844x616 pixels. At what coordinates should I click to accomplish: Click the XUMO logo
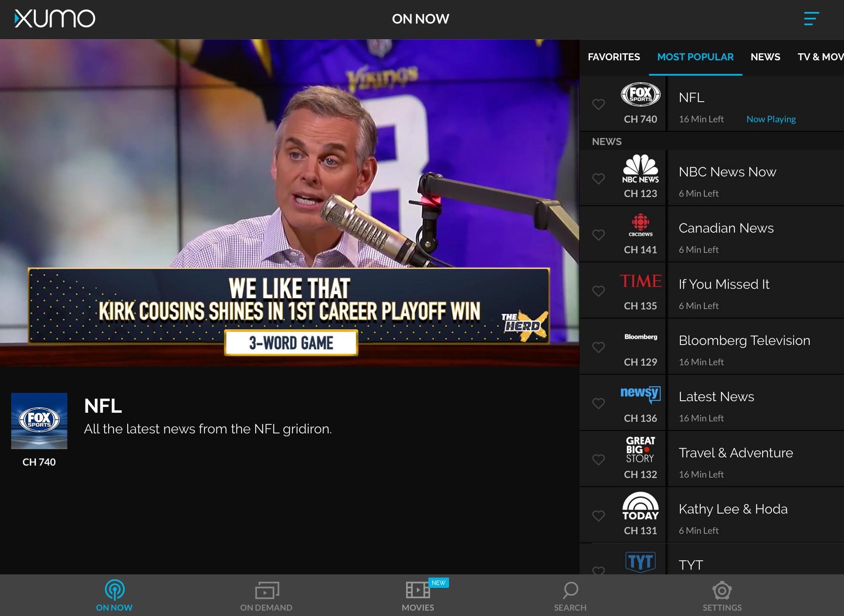pos(53,19)
